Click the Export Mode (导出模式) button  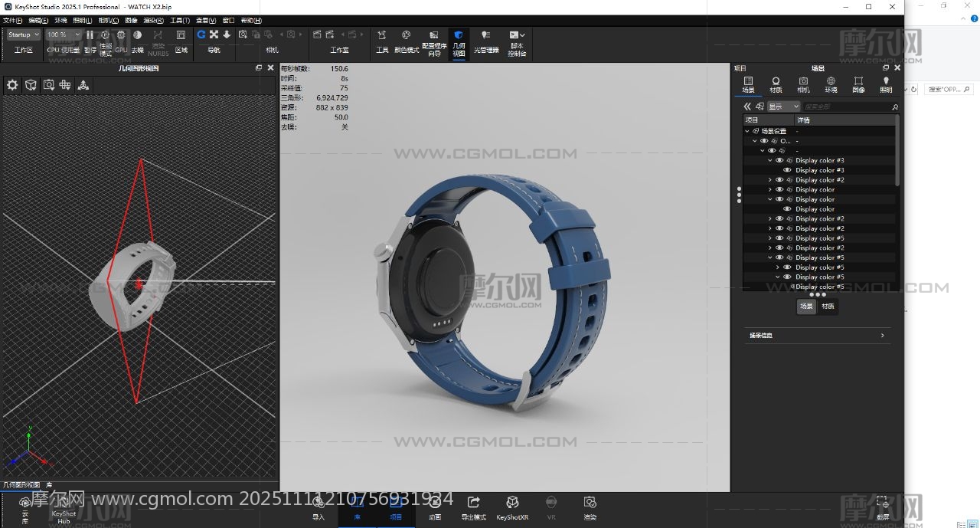tap(473, 507)
